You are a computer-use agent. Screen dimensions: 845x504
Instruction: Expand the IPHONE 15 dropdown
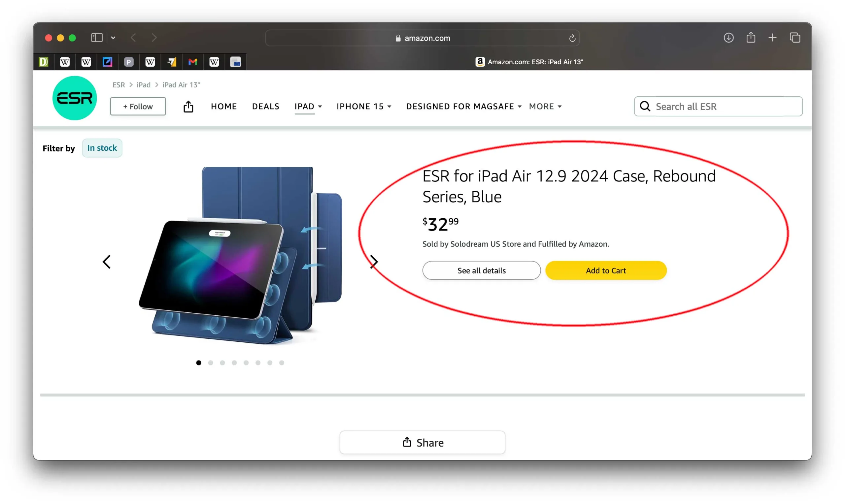coord(364,107)
